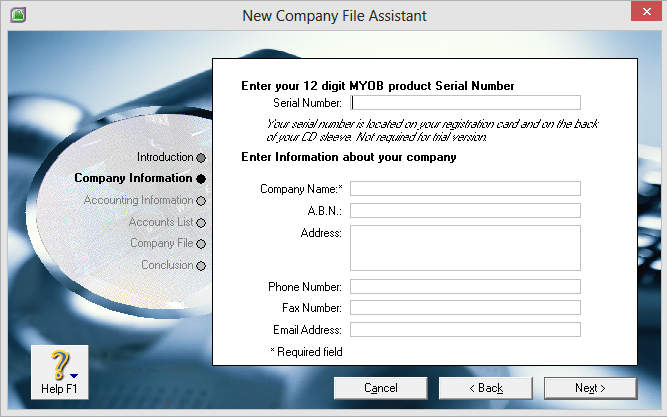Click the Serial Number input field
Image resolution: width=667 pixels, height=418 pixels.
pyautogui.click(x=465, y=102)
